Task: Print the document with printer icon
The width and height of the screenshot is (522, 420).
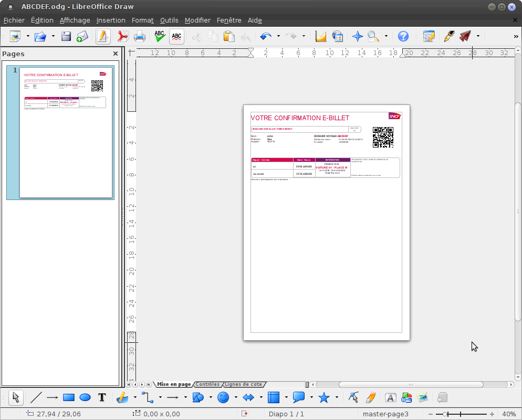Action: click(x=140, y=36)
